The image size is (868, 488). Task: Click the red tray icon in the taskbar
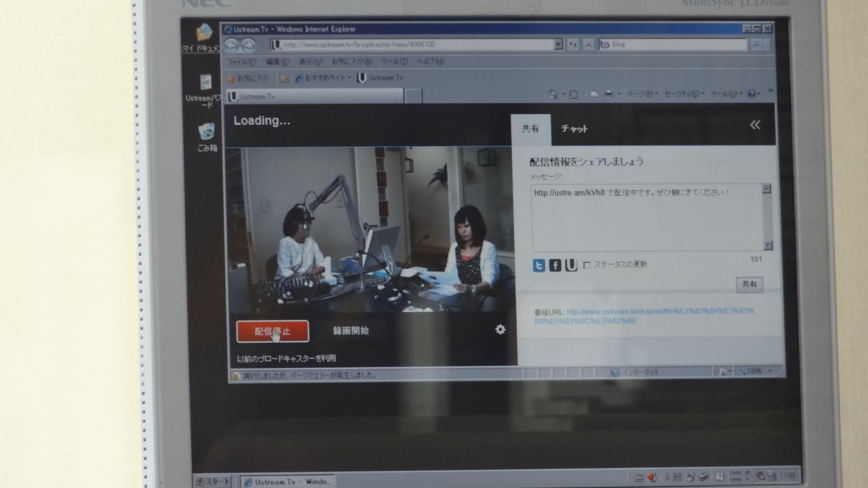tap(652, 476)
